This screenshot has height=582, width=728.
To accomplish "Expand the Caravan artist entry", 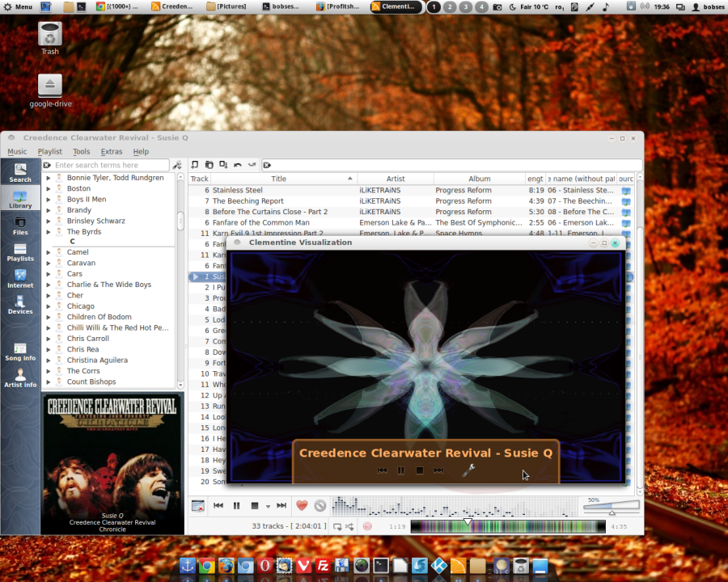I will click(49, 263).
